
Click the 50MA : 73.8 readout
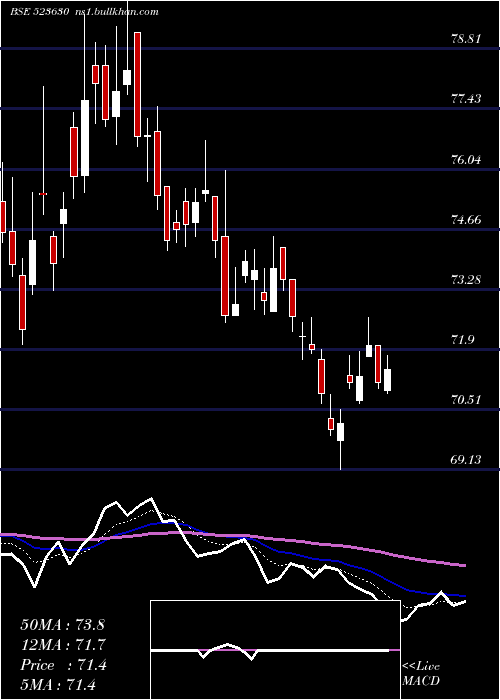(62, 625)
